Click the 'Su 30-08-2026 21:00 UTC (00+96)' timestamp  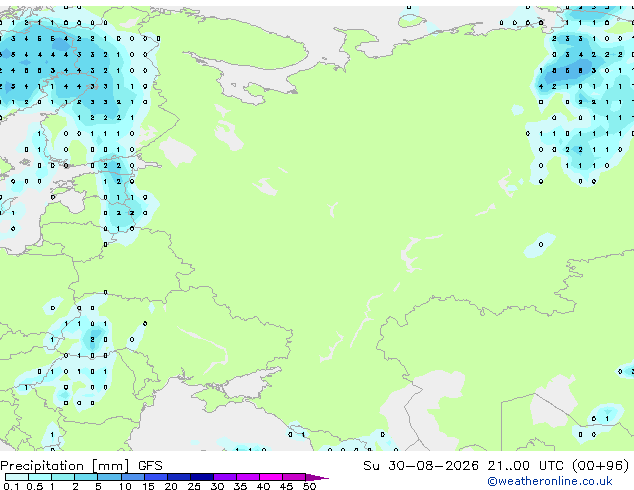click(x=496, y=465)
